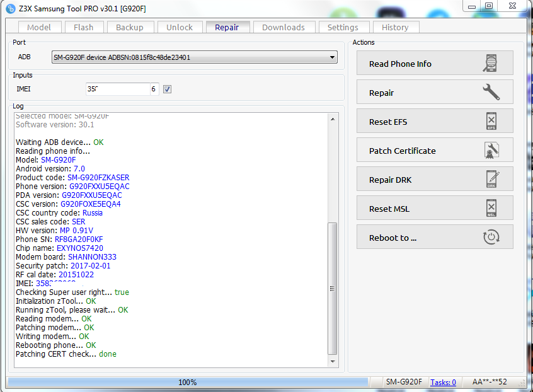The height and width of the screenshot is (392, 533).
Task: Click the MSL phone icon on Reset MSL
Action: (491, 208)
